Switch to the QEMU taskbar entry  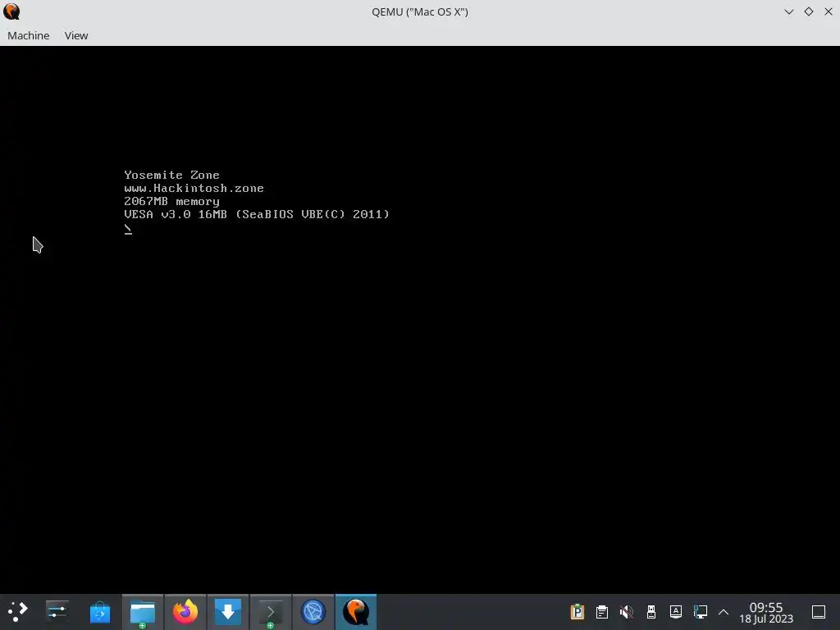click(356, 611)
